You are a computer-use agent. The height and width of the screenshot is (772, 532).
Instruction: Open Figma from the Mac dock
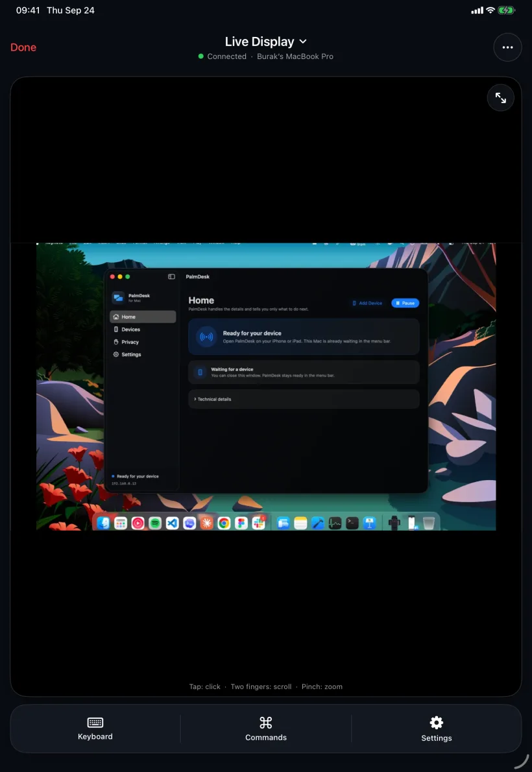coord(241,523)
